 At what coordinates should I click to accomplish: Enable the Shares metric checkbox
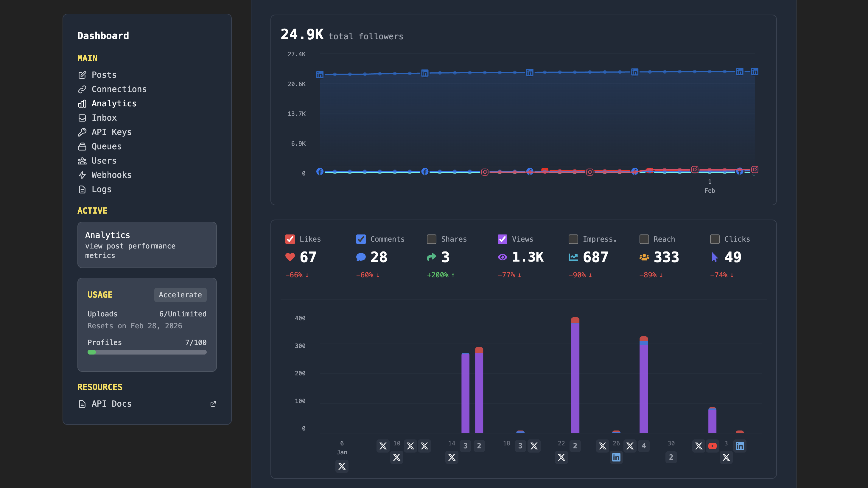pyautogui.click(x=431, y=239)
